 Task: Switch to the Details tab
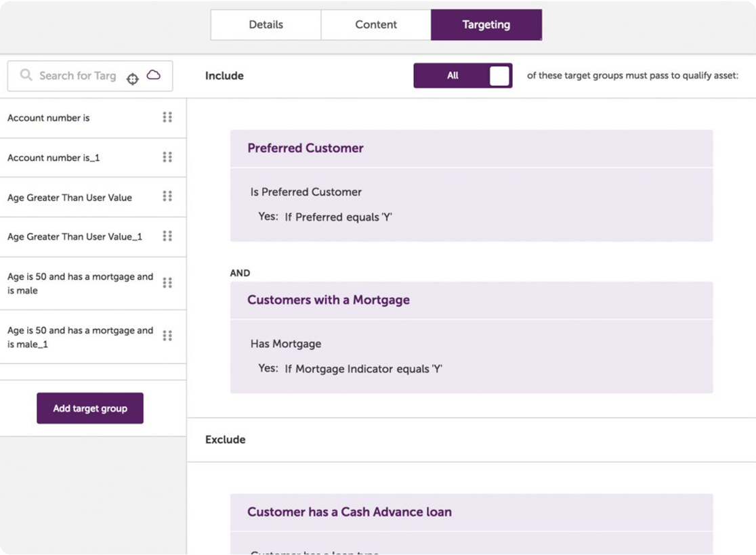[x=266, y=24]
